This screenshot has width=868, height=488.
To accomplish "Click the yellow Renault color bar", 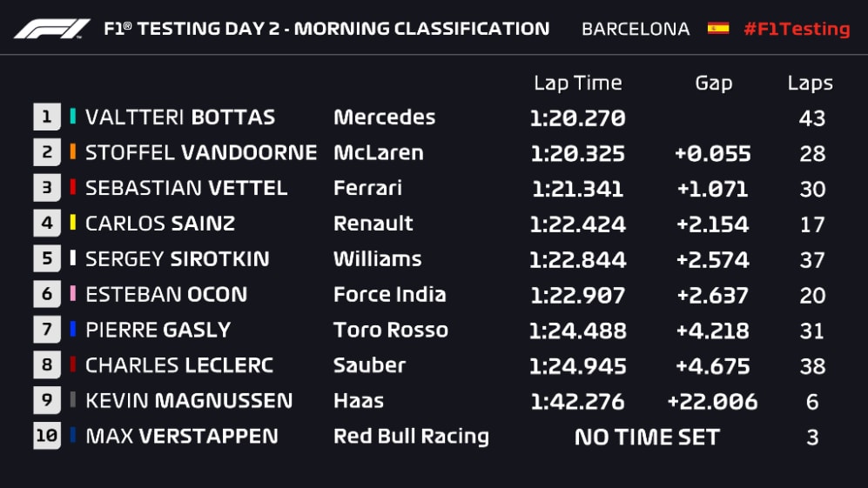I will click(73, 224).
